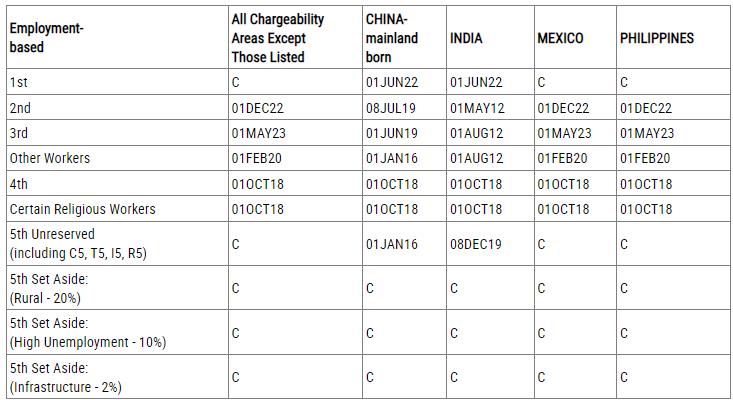Select the INDIA column header

(x=468, y=38)
